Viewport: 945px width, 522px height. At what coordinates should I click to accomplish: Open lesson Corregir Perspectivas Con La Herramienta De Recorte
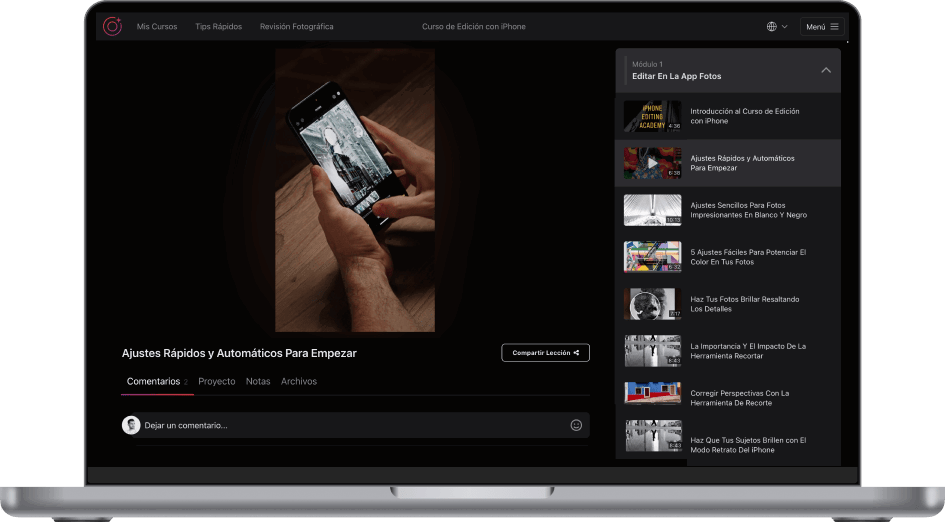pos(728,398)
